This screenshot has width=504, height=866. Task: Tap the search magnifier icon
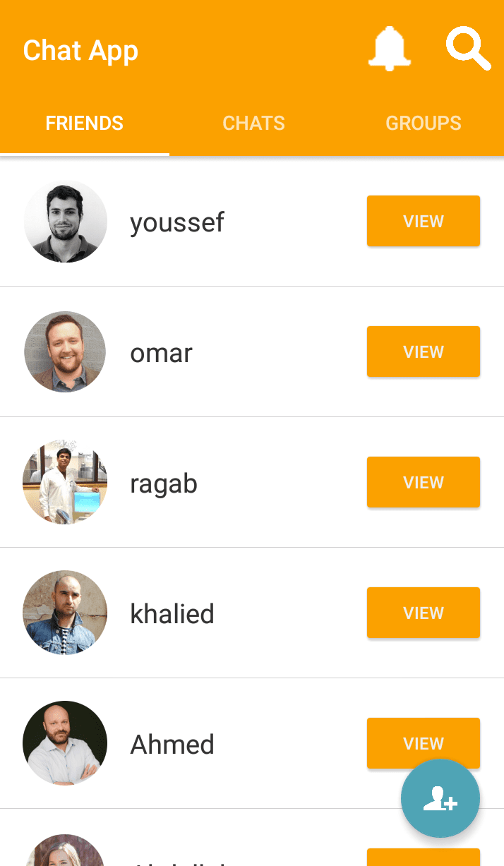467,49
